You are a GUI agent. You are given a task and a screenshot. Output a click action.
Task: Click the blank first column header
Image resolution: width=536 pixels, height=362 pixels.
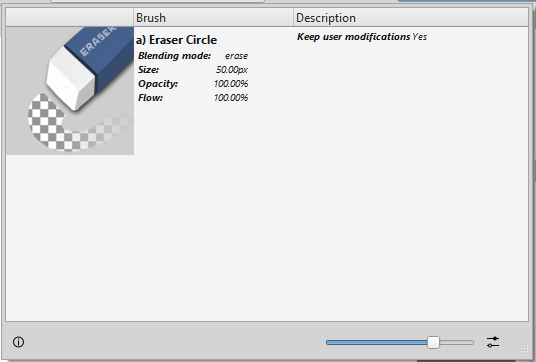tap(70, 18)
